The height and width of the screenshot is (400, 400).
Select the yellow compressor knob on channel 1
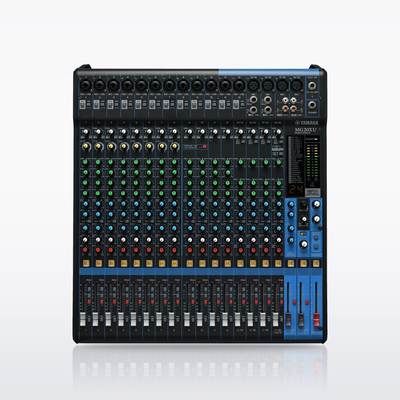pyautogui.click(x=85, y=146)
